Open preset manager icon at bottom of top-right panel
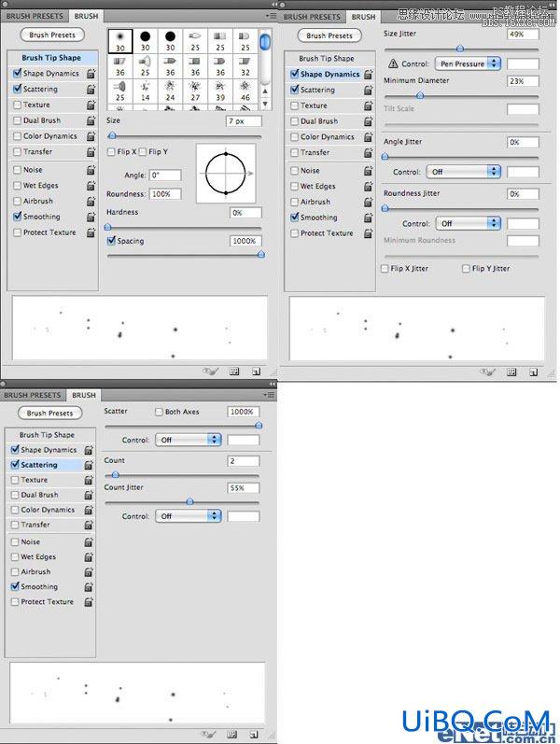Viewport: 560px width, 744px height. (x=511, y=372)
